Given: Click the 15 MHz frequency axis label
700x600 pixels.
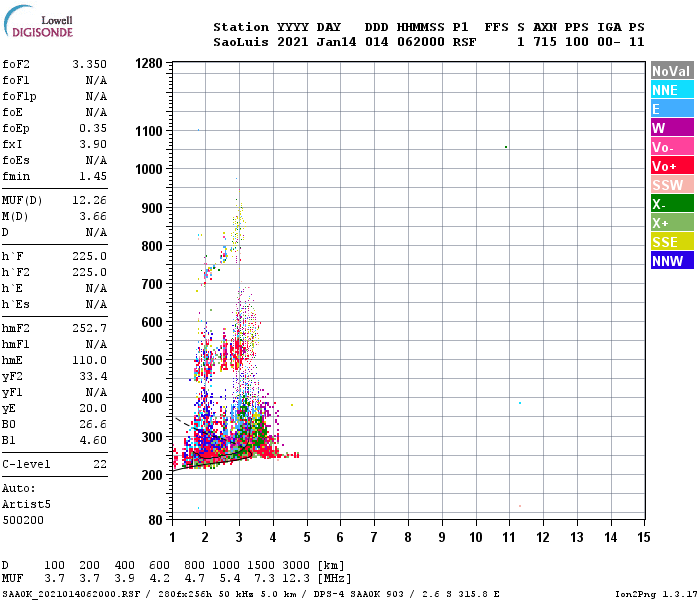Looking at the screenshot, I should click(x=644, y=537).
